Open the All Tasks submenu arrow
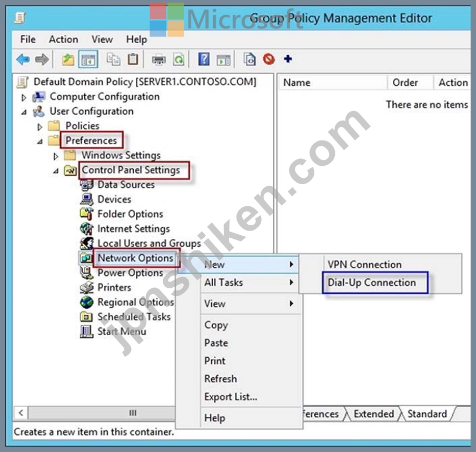Image resolution: width=476 pixels, height=452 pixels. point(291,282)
